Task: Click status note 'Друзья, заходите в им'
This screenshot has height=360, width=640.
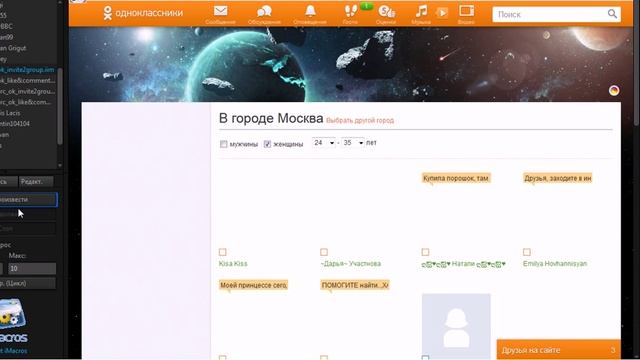Action: (x=558, y=178)
